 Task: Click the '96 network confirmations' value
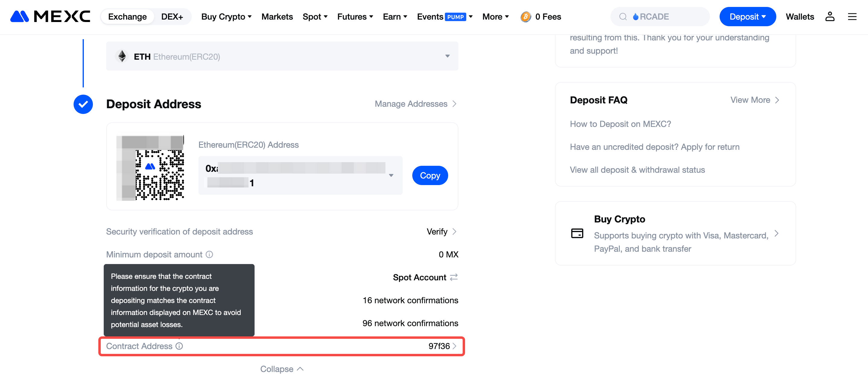coord(410,323)
